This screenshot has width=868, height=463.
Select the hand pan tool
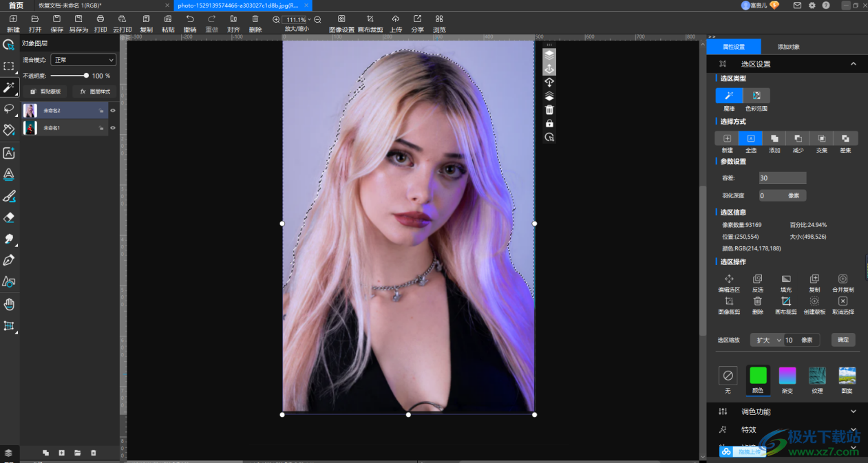click(9, 304)
